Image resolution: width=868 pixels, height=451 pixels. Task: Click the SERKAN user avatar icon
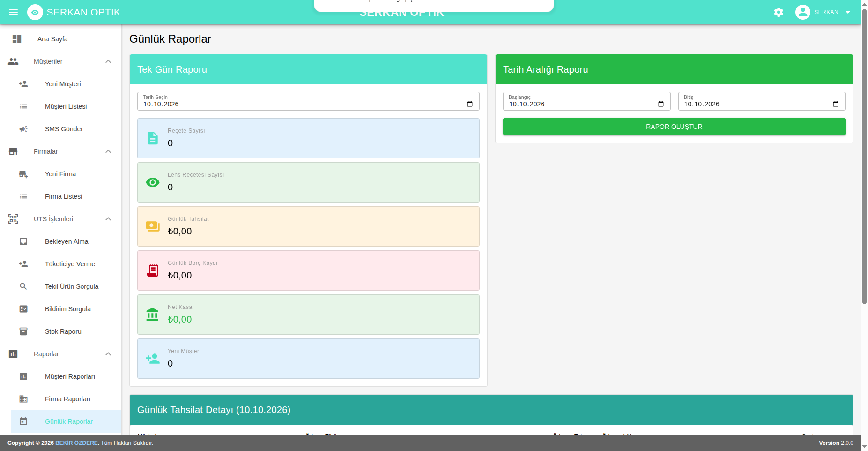[802, 12]
